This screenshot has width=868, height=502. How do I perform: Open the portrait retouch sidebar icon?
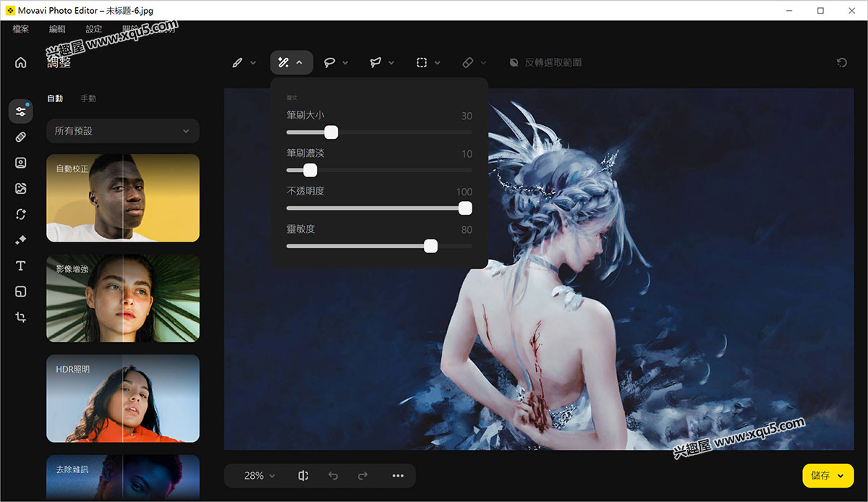click(x=20, y=163)
